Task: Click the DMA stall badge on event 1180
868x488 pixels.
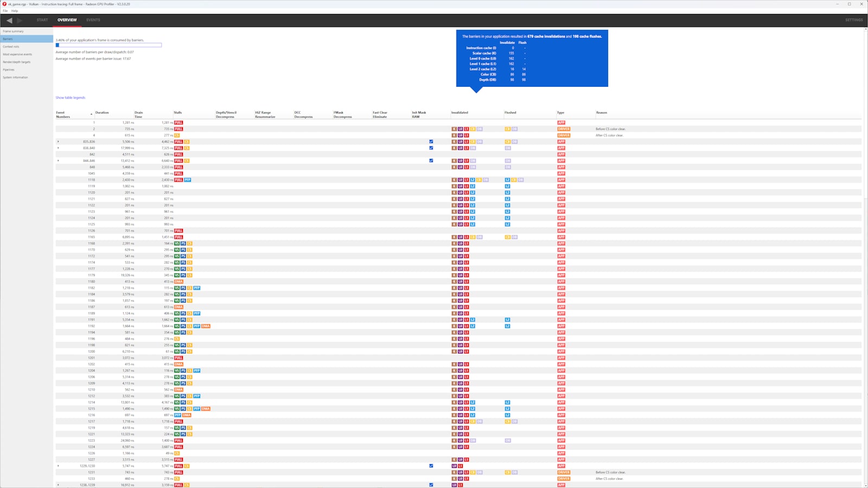Action: tap(178, 281)
